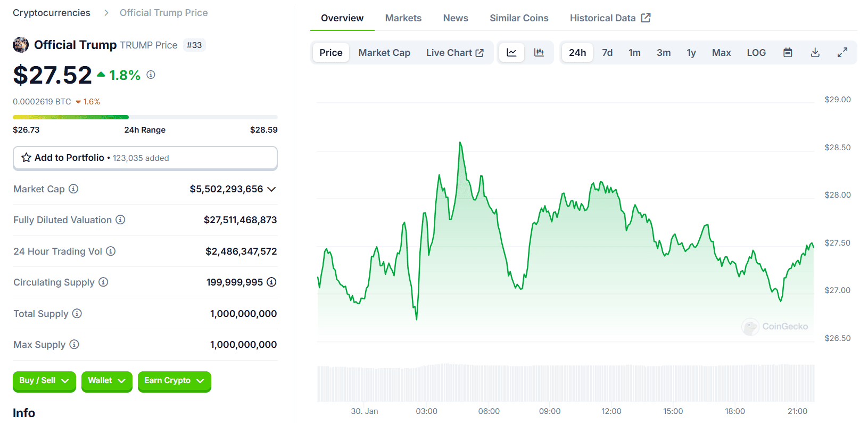Select the 7d time range
Screen dimensions: 868x423
click(607, 53)
